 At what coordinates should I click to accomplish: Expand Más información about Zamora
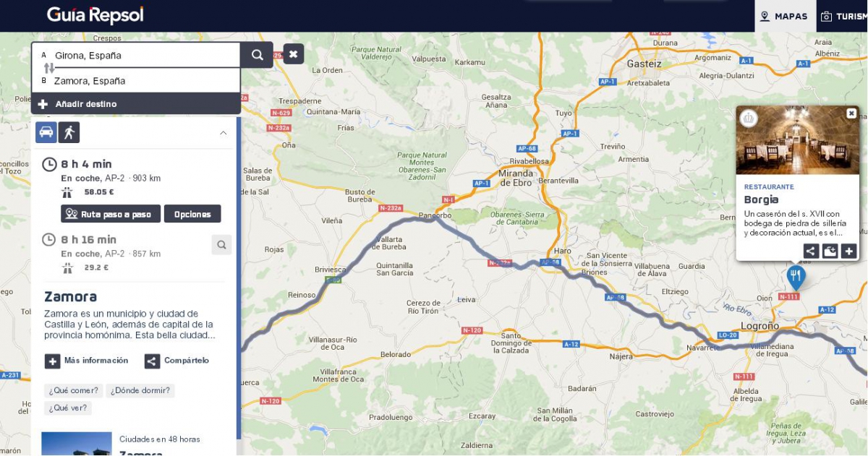click(87, 361)
